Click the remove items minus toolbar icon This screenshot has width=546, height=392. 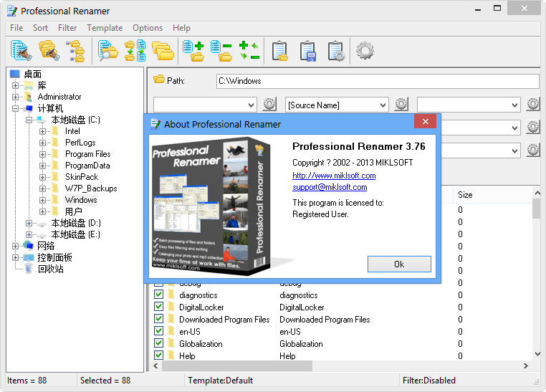(x=221, y=51)
